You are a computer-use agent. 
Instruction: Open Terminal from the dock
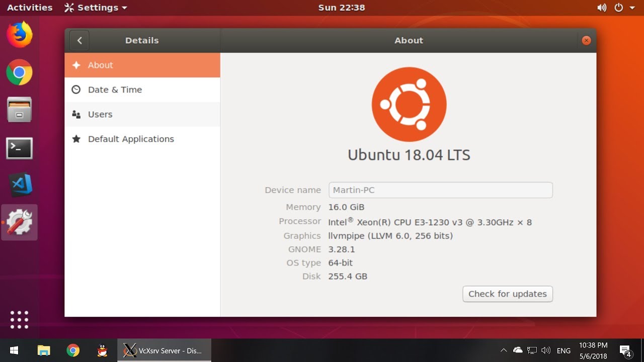(x=19, y=148)
